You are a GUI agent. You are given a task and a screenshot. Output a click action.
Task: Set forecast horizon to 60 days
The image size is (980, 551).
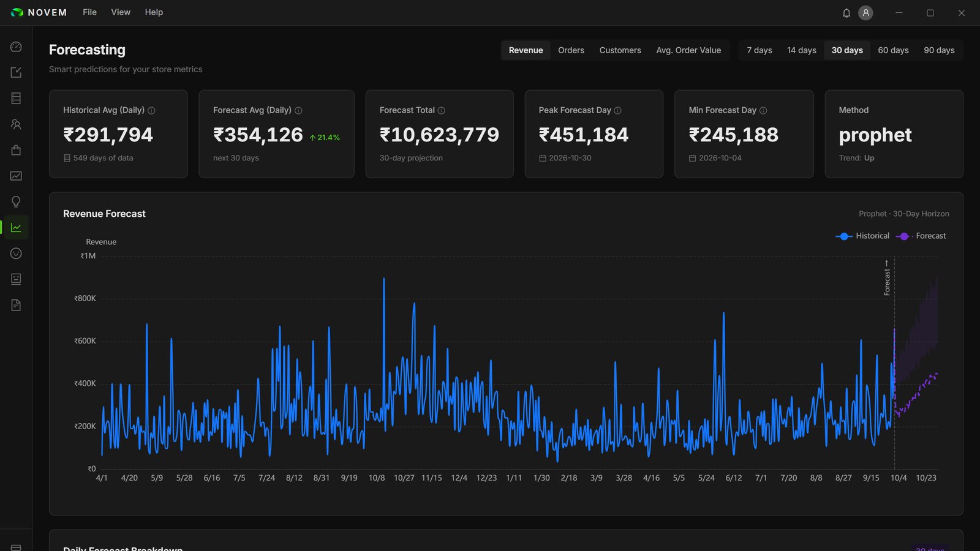pyautogui.click(x=893, y=50)
